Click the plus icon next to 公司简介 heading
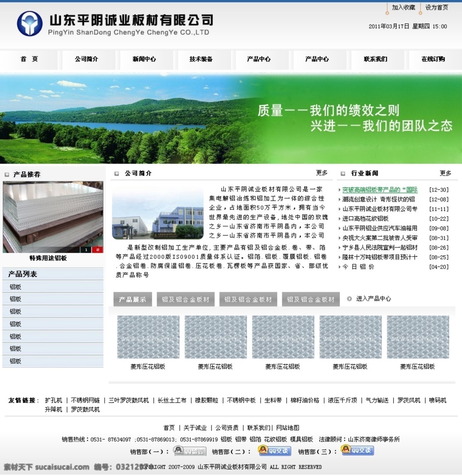The height and width of the screenshot is (476, 462). pyautogui.click(x=117, y=174)
